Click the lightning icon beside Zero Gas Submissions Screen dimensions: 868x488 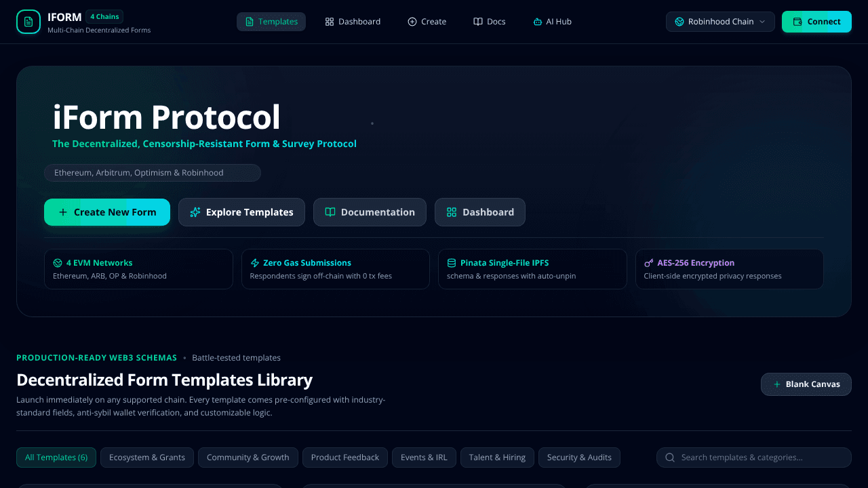coord(255,263)
